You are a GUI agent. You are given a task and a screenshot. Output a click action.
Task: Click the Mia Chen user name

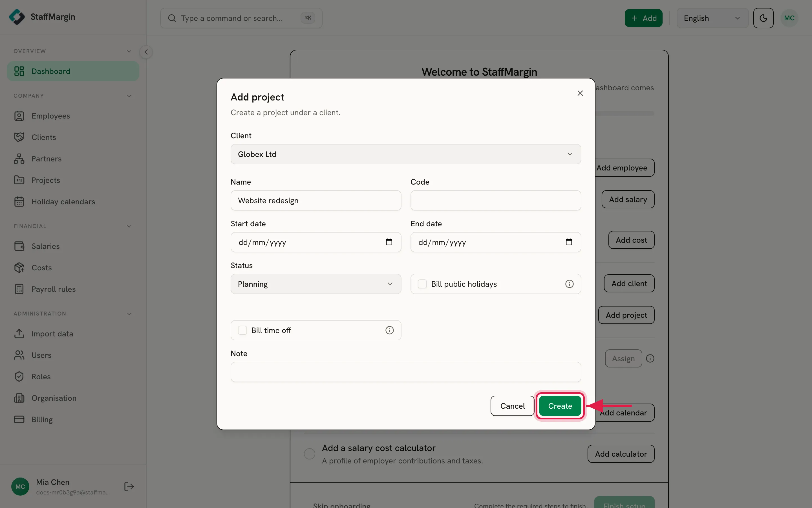53,482
